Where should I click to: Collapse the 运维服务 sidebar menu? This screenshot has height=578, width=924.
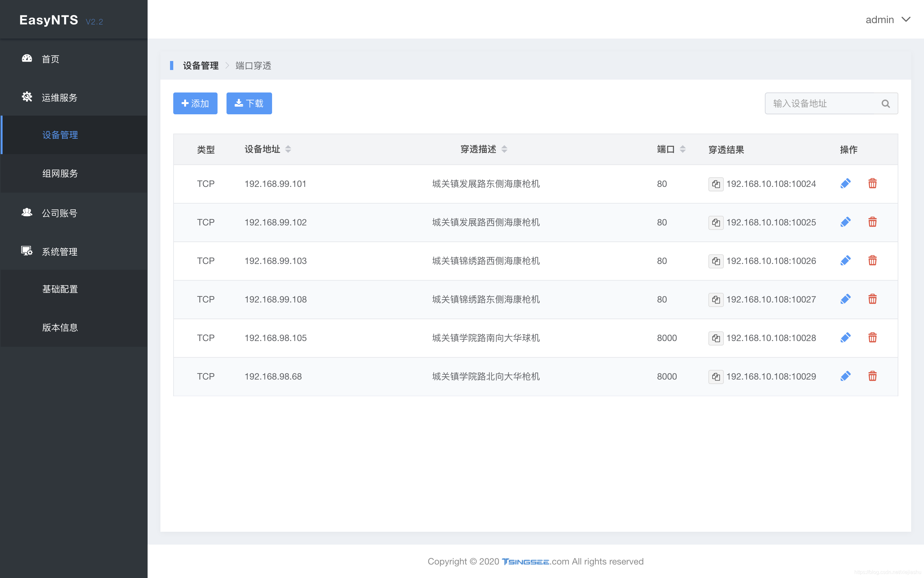[x=74, y=97]
